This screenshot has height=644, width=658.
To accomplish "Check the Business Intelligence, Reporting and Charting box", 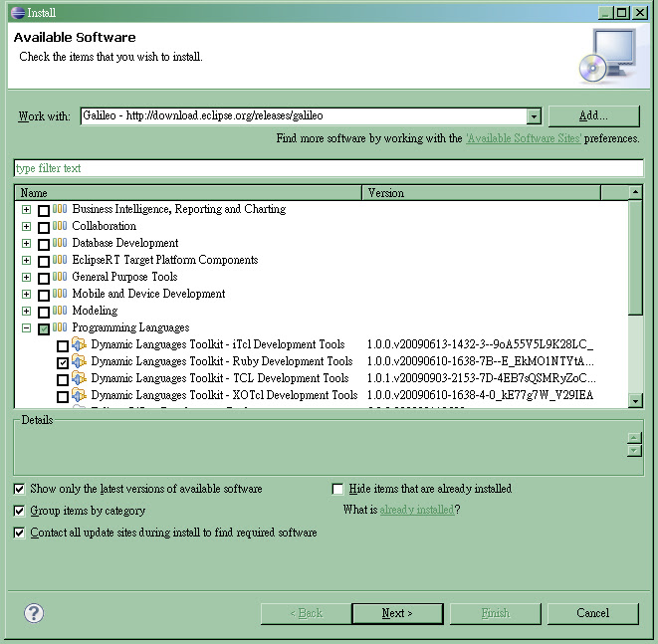I will pos(44,210).
